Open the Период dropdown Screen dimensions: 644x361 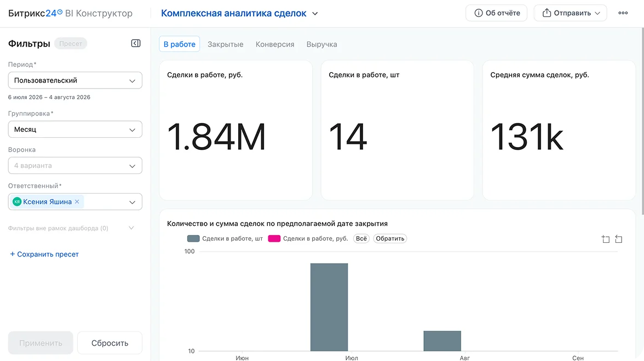point(75,80)
